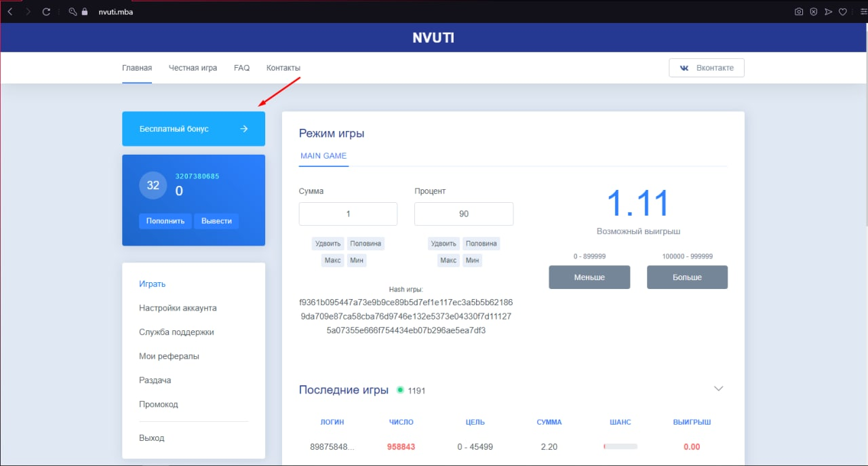The height and width of the screenshot is (466, 868).
Task: Click Мин under the Процент field
Action: 473,260
